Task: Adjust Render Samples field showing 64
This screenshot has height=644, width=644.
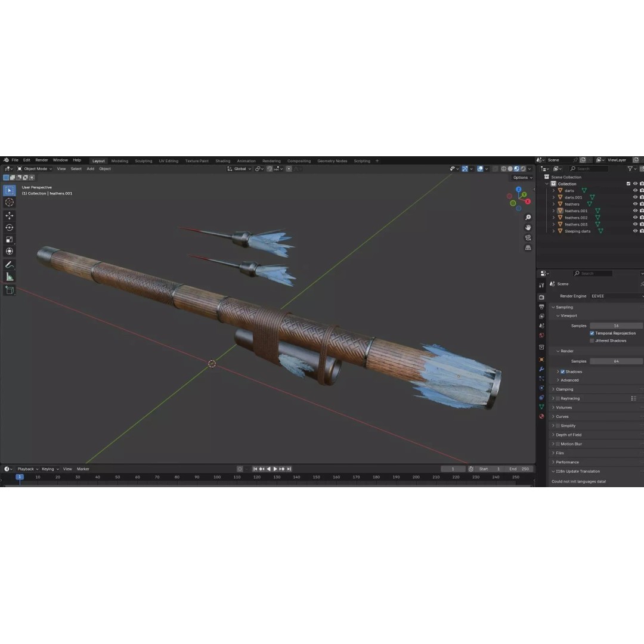Action: [616, 361]
